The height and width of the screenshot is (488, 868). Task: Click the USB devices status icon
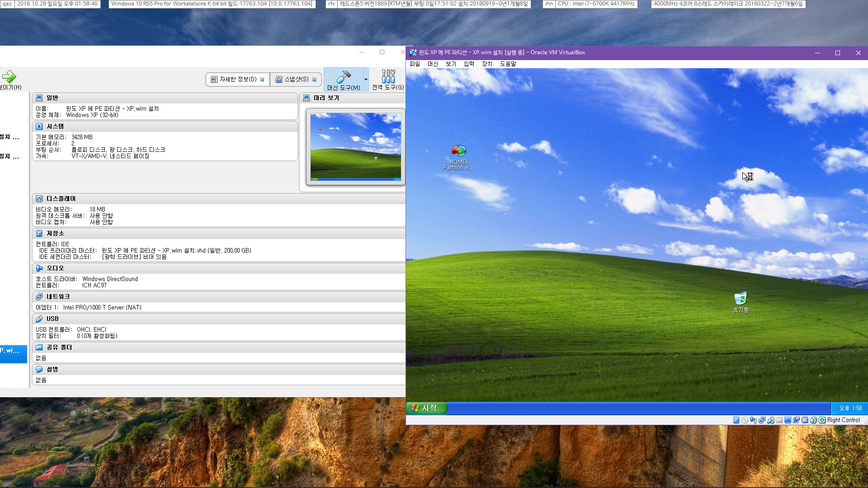770,420
